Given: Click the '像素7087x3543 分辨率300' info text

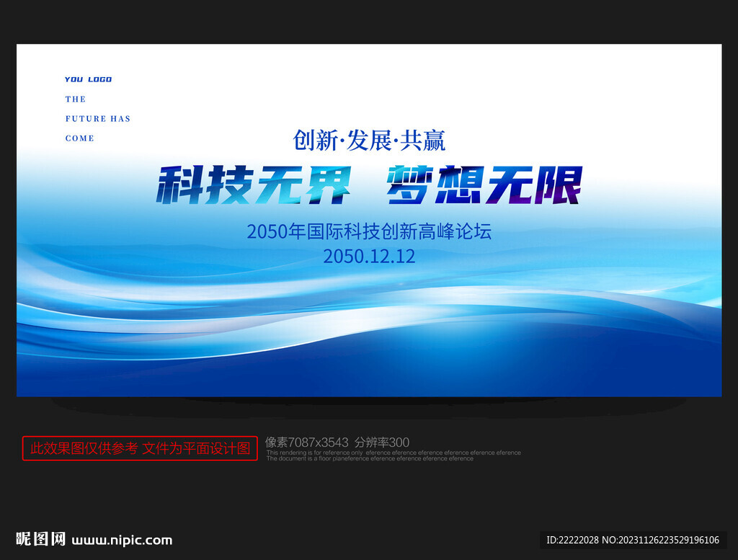Looking at the screenshot, I should pyautogui.click(x=337, y=443).
